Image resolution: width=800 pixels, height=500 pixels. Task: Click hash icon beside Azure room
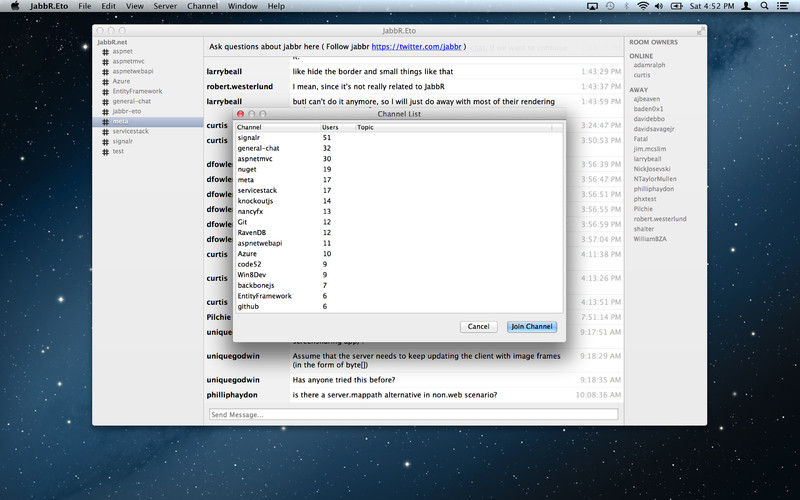point(106,82)
